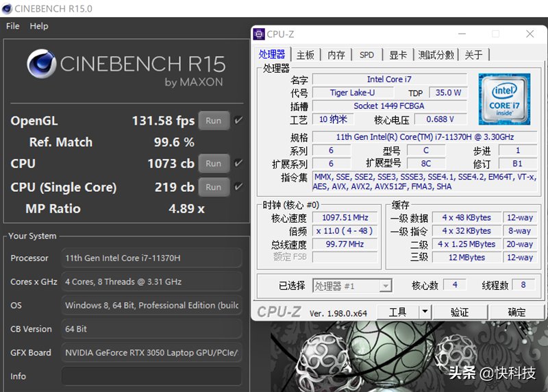
Task: Open the processor selection dropdown 处理器 #1
Action: coord(352,286)
